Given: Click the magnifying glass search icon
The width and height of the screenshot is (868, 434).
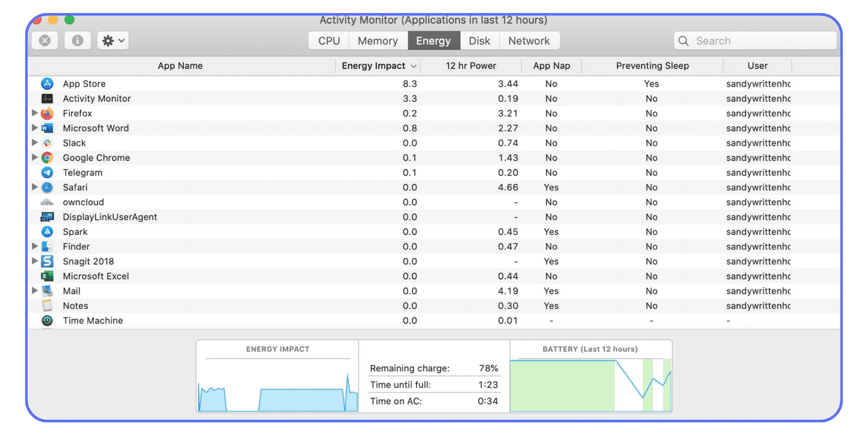Looking at the screenshot, I should 684,41.
